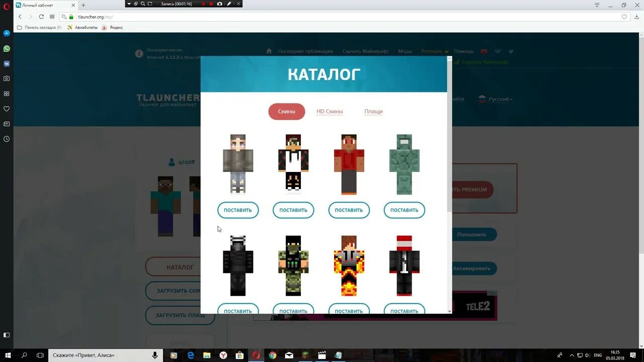Click the Активировать button
The width and height of the screenshot is (644, 362).
(x=472, y=268)
